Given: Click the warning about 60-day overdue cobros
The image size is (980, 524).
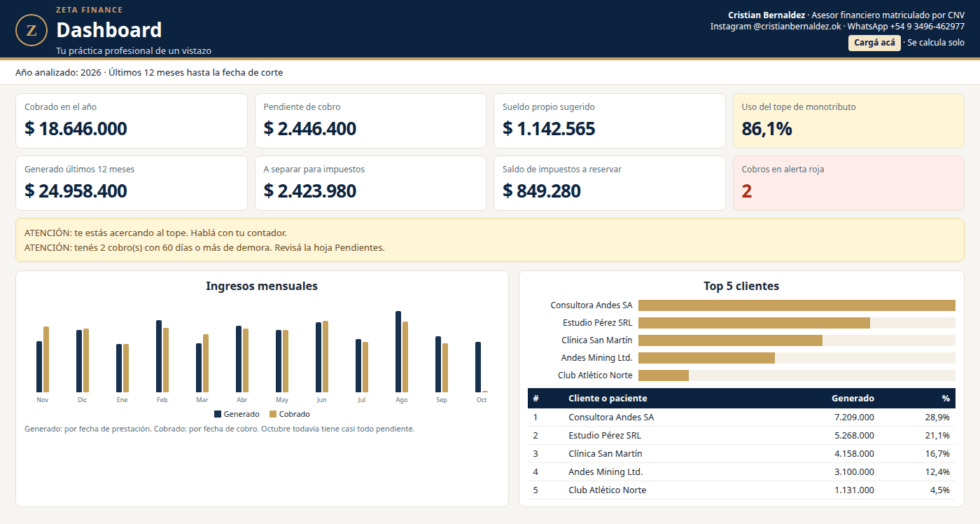Looking at the screenshot, I should point(204,247).
